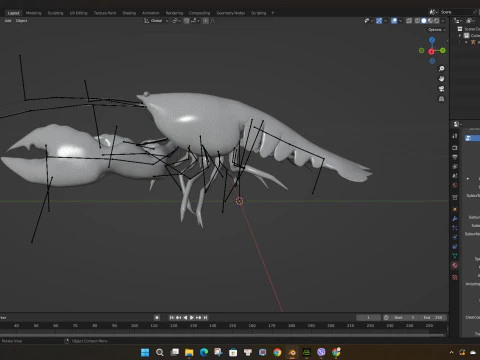Screen dimensions: 480x360
Task: Open viewport shading options dropdown
Action: coord(443,21)
